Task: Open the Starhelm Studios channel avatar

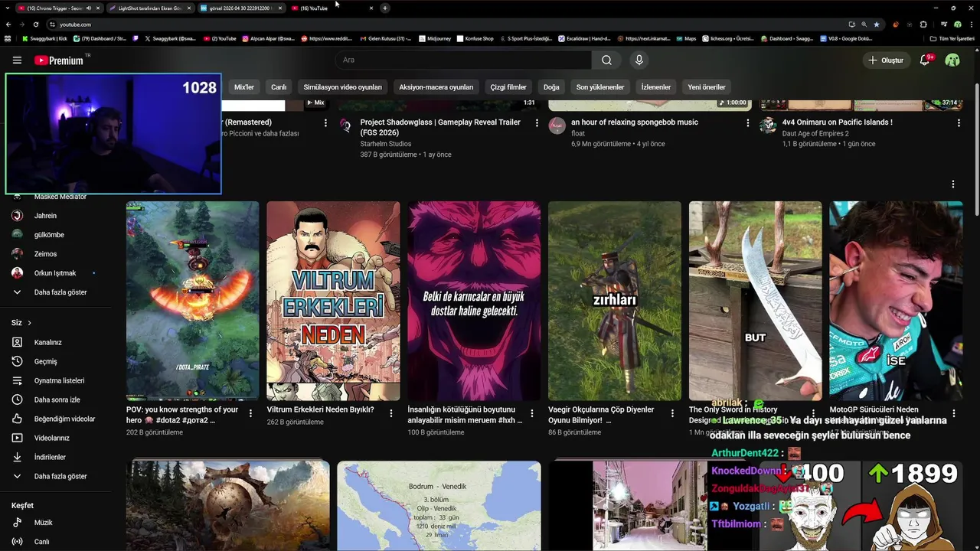Action: [x=346, y=126]
